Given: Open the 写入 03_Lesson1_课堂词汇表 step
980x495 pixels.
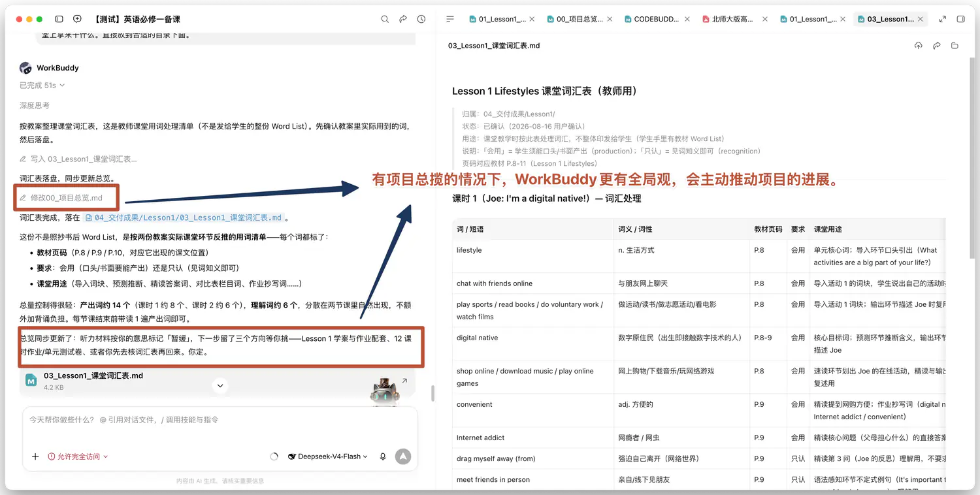Looking at the screenshot, I should pyautogui.click(x=78, y=159).
